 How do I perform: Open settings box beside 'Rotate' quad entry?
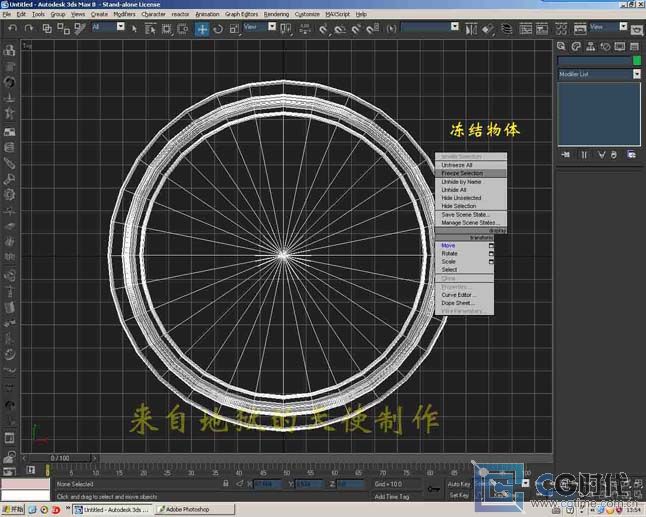[x=491, y=253]
